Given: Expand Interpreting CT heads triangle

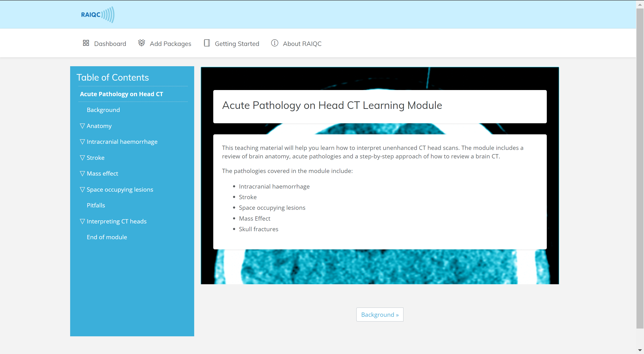Looking at the screenshot, I should click(x=82, y=221).
